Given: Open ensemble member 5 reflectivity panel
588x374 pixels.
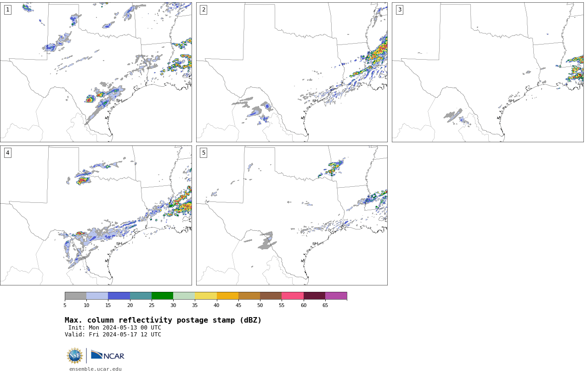Looking at the screenshot, I should click(x=292, y=215).
